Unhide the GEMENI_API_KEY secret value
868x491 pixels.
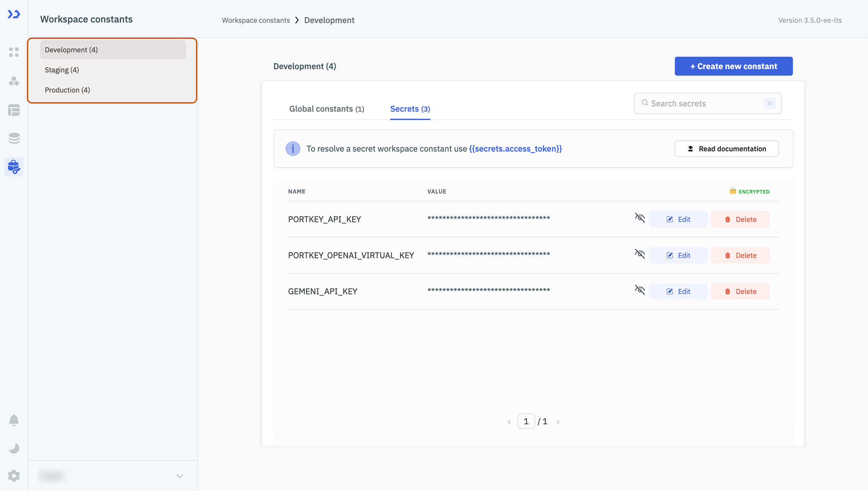(x=640, y=290)
